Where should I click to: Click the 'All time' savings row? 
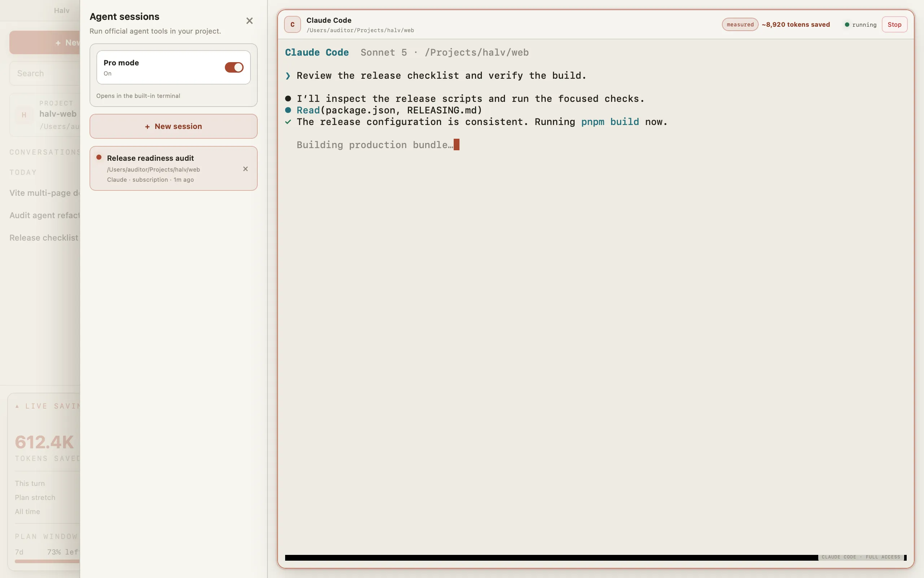pyautogui.click(x=27, y=512)
